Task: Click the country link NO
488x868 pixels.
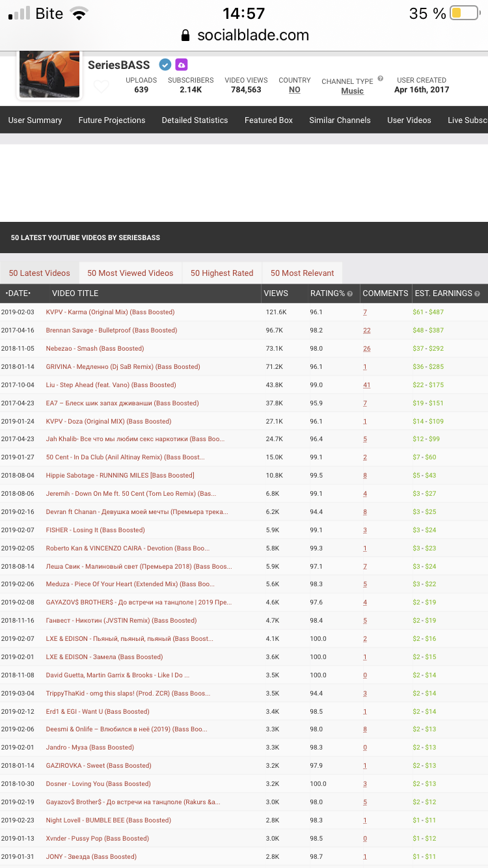Action: tap(295, 90)
